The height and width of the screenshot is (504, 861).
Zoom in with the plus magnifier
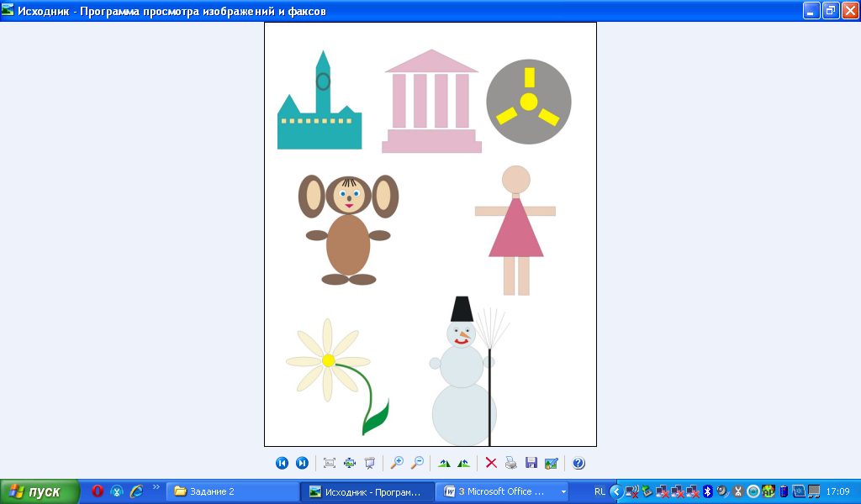click(x=397, y=463)
